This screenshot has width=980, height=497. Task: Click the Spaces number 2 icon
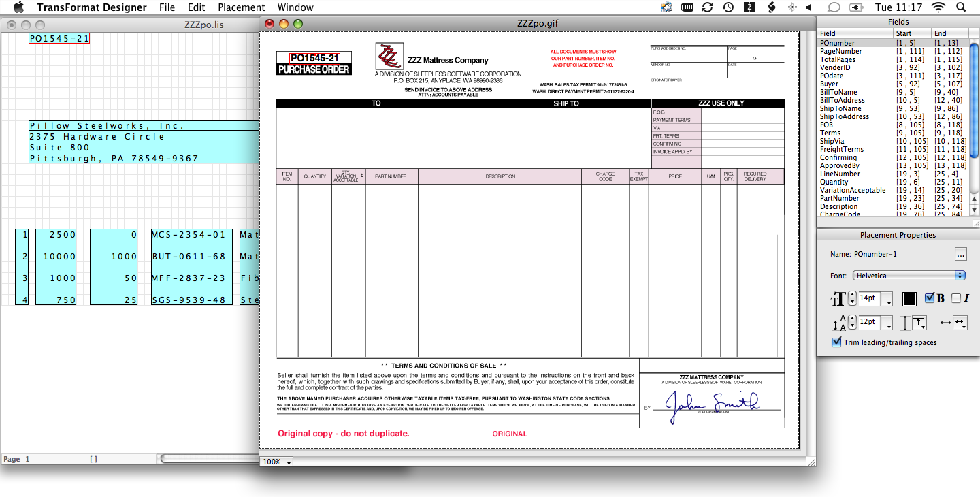(749, 7)
